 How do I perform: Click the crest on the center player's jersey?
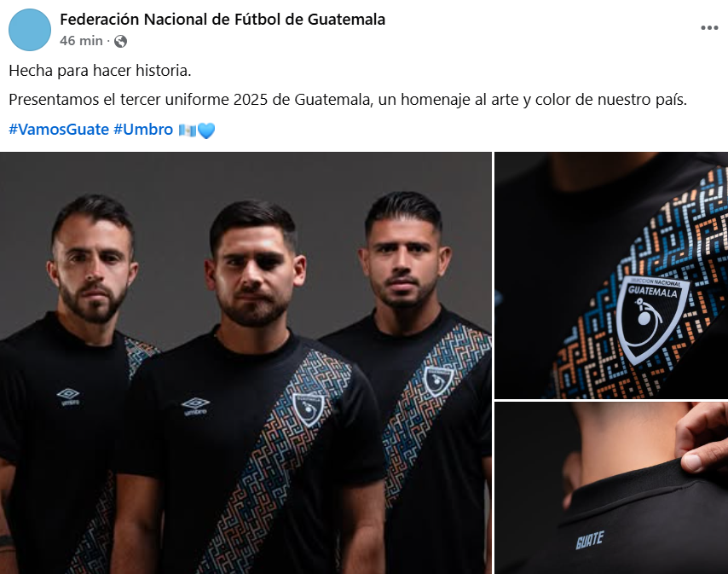(x=309, y=409)
